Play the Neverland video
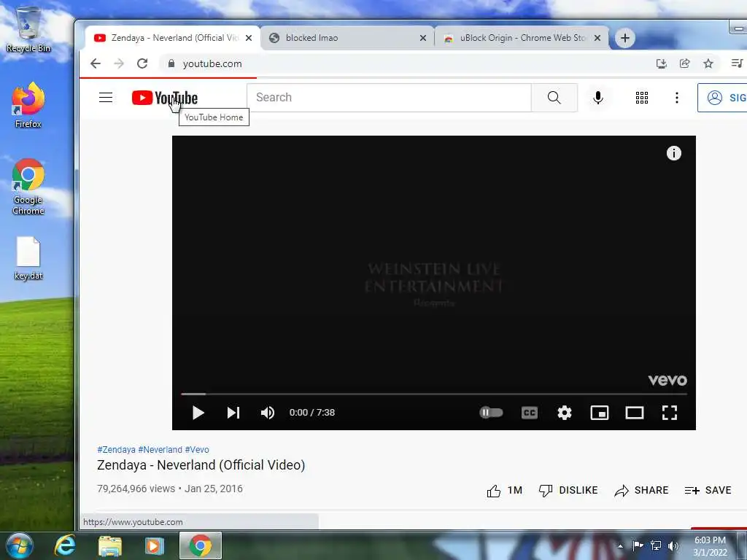Viewport: 747px width, 560px height. 198,413
